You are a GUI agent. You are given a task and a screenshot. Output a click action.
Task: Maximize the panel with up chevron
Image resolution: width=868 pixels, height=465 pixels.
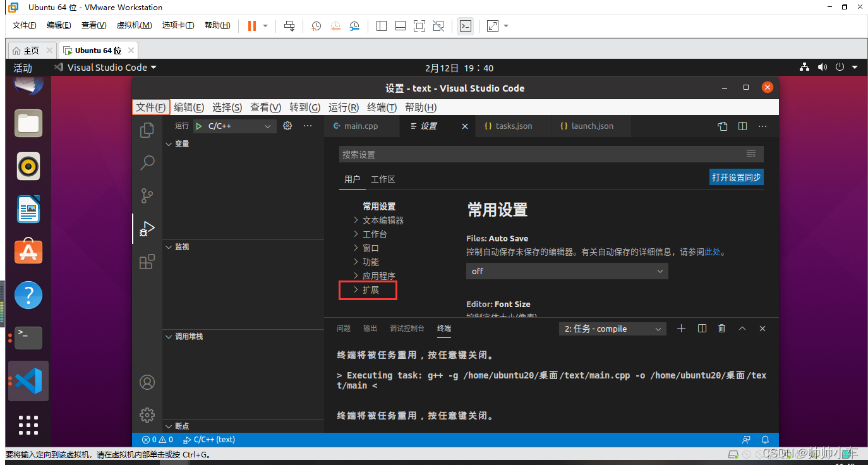742,329
